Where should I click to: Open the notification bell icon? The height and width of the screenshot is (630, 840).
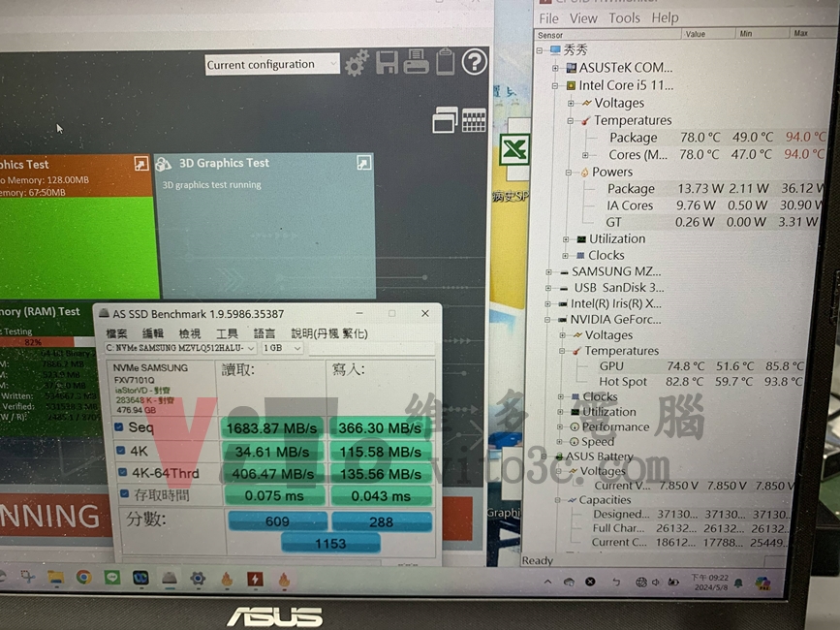tap(738, 583)
